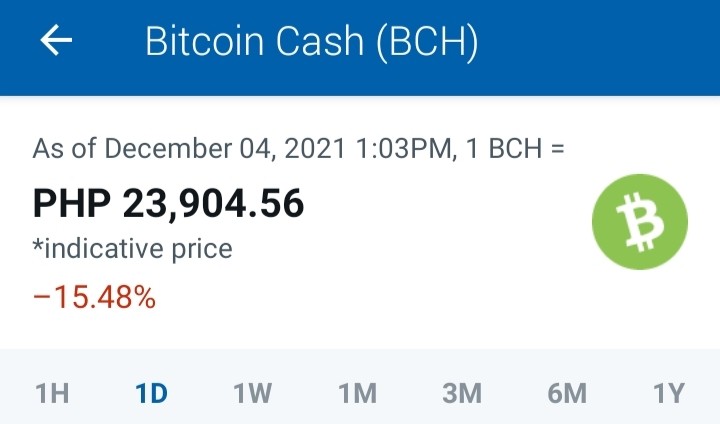The width and height of the screenshot is (720, 424).
Task: Tap the "1 BCH =" label
Action: point(515,149)
